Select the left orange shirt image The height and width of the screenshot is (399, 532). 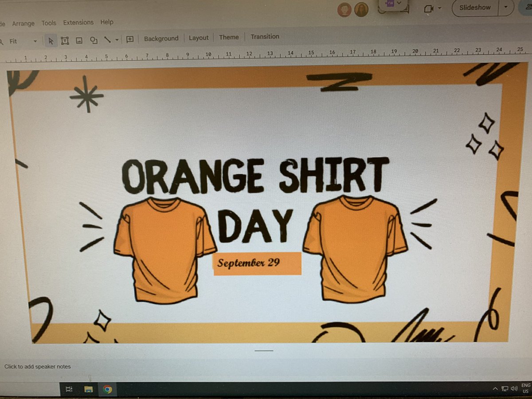click(x=164, y=250)
